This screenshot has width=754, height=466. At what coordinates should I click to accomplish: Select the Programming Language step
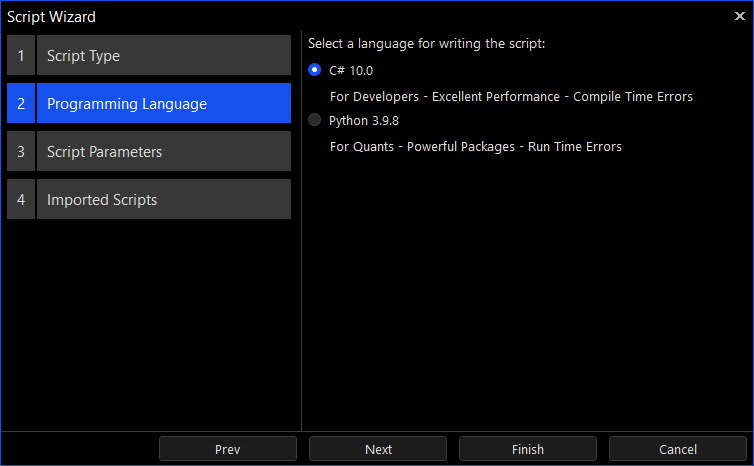coord(164,104)
